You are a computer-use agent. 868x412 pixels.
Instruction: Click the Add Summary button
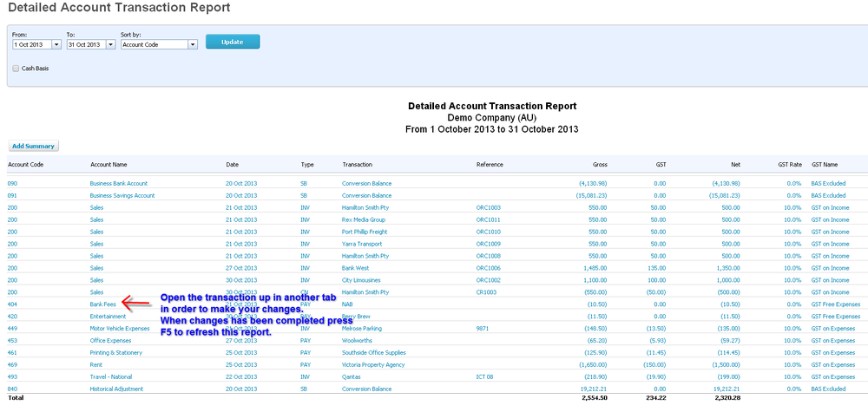tap(33, 147)
